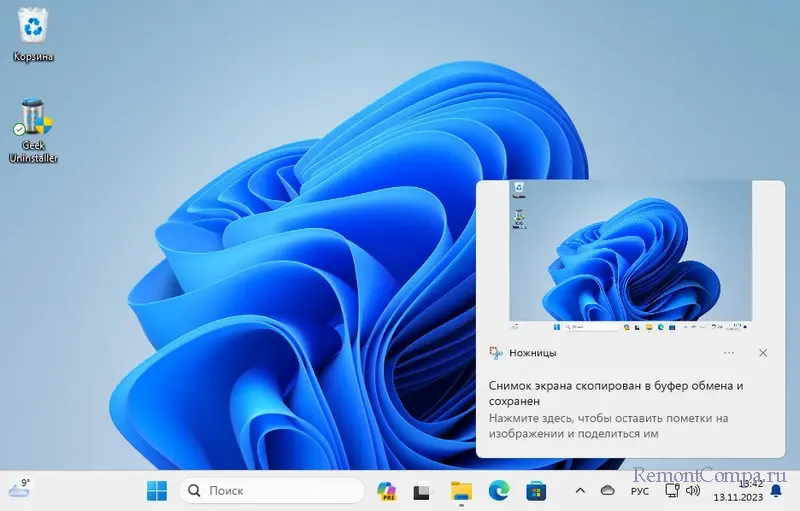
Task: Select the Geek Uninstaller desktop shortcut
Action: pos(33,131)
